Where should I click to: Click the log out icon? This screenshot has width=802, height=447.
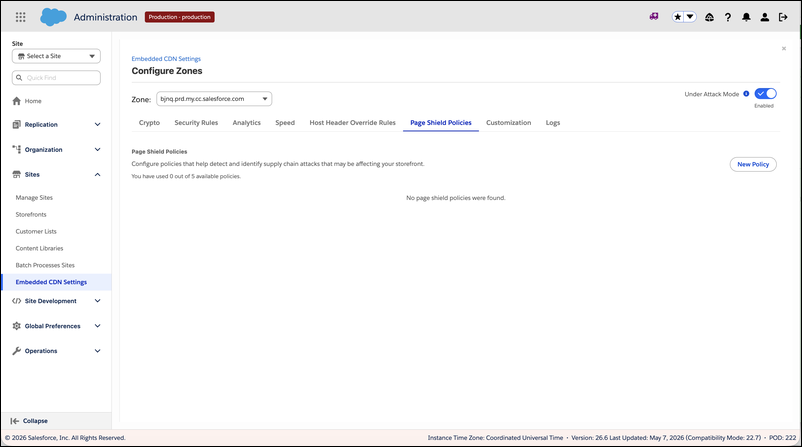[783, 17]
